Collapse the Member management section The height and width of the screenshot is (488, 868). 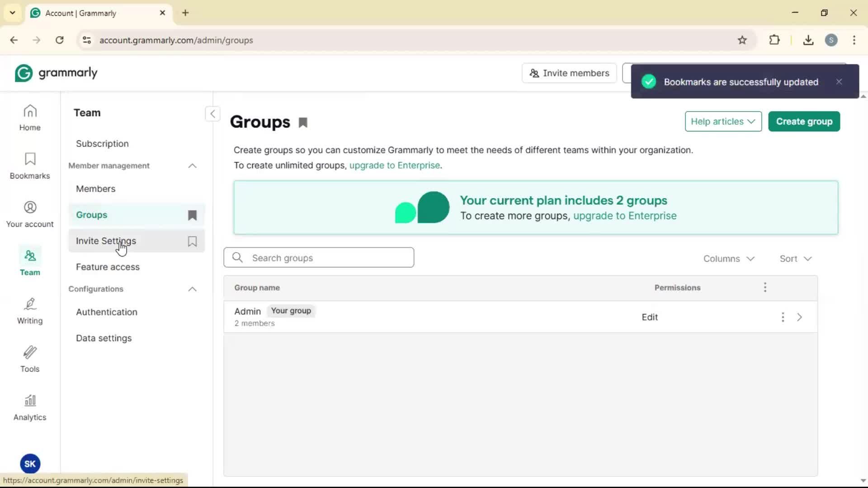click(x=192, y=166)
